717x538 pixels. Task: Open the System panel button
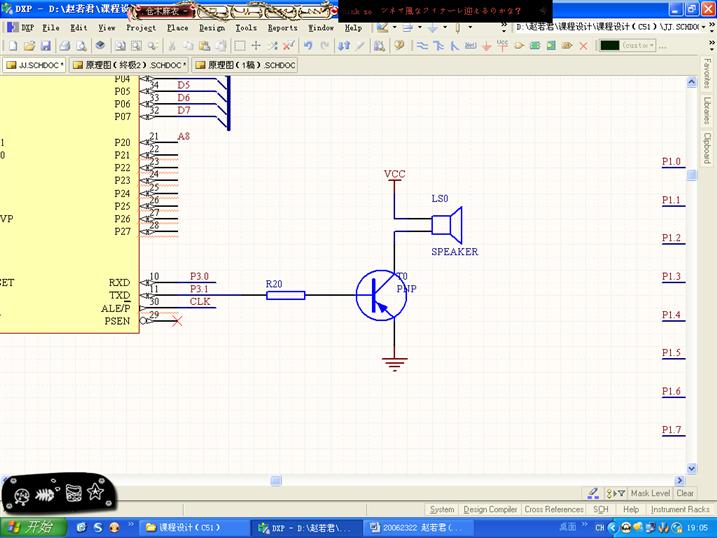442,509
